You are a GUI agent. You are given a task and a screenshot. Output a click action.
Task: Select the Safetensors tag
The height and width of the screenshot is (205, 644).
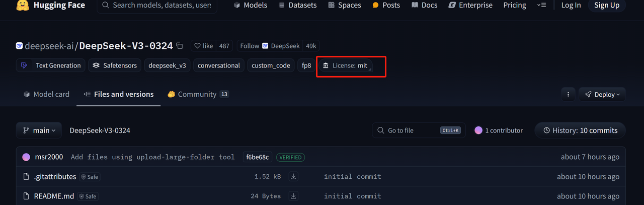[x=114, y=65]
